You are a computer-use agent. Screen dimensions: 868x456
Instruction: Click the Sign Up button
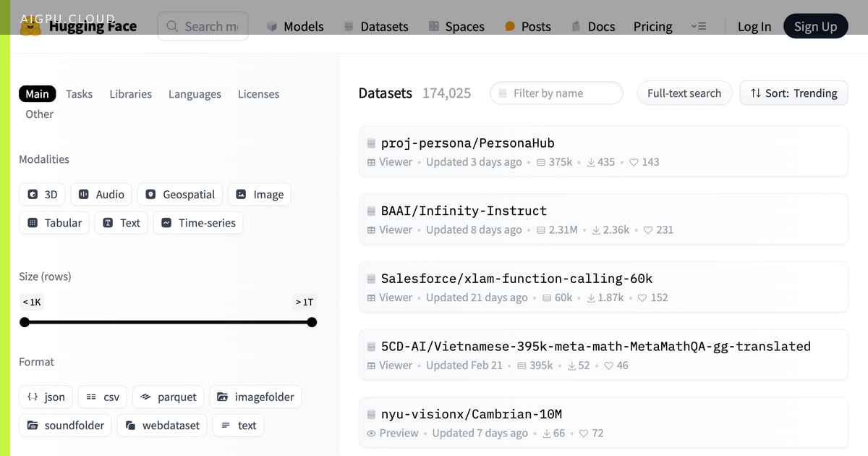pyautogui.click(x=815, y=26)
